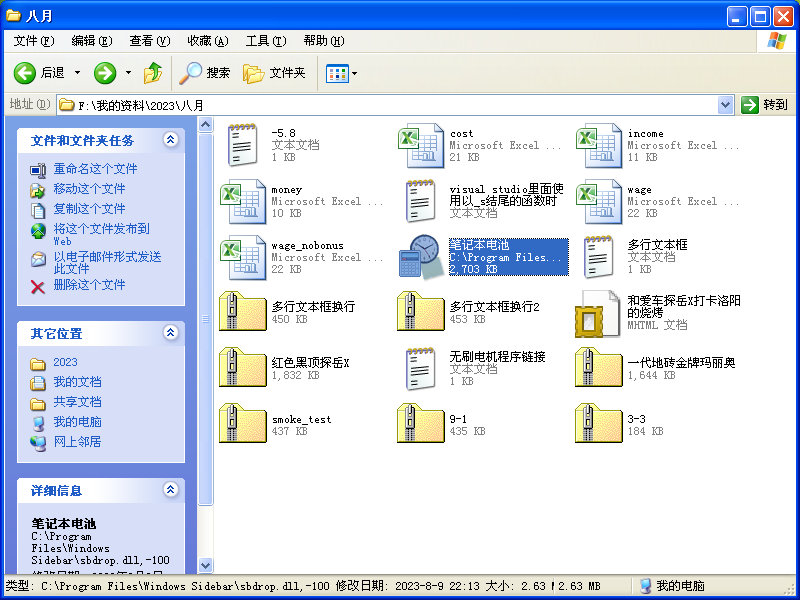Viewport: 800px width, 600px height.
Task: Collapse the 详细信息 panel
Action: pos(170,491)
